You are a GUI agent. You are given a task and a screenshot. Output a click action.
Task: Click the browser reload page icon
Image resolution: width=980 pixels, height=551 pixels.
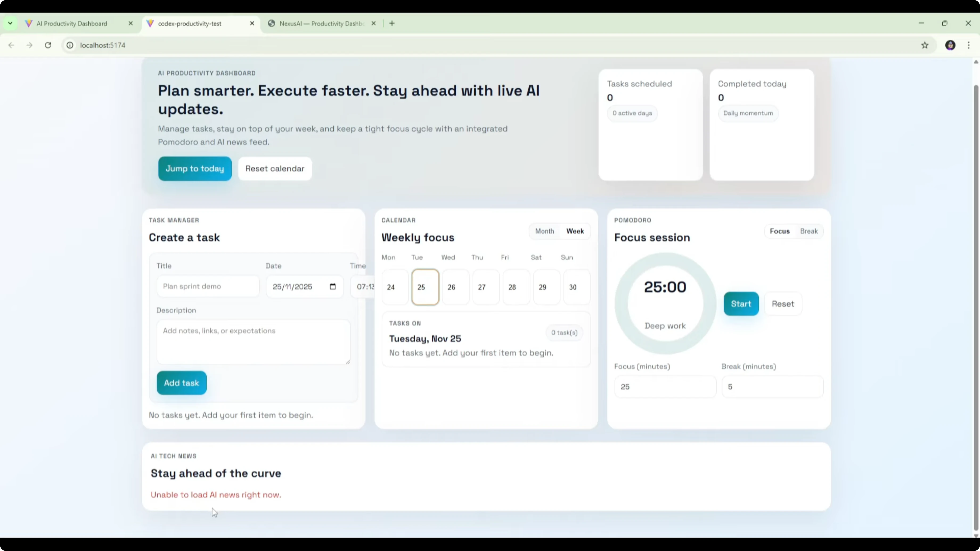tap(48, 45)
